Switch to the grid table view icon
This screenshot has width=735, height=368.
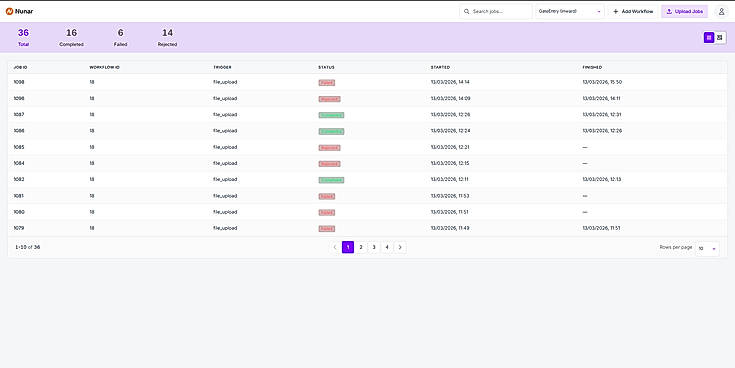point(709,38)
